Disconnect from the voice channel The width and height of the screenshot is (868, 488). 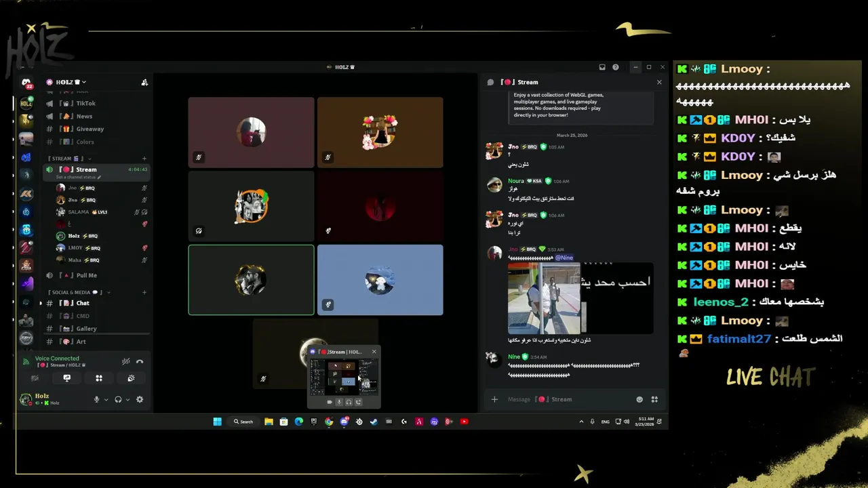[140, 361]
